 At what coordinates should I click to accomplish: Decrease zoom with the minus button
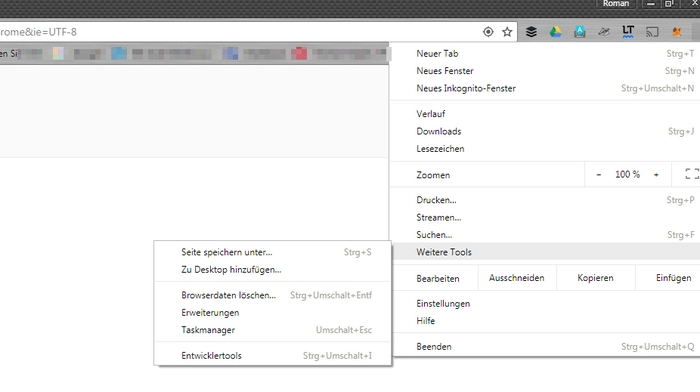[x=599, y=175]
